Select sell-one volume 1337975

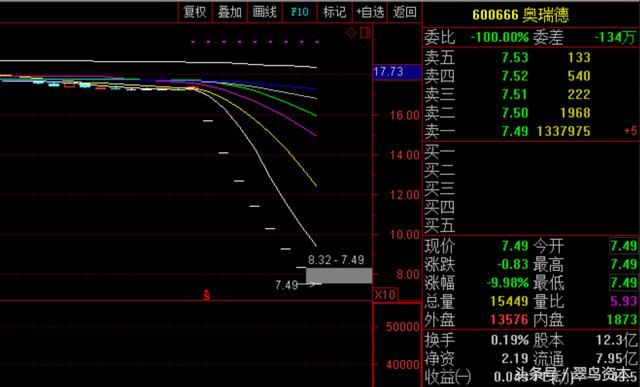pyautogui.click(x=564, y=131)
